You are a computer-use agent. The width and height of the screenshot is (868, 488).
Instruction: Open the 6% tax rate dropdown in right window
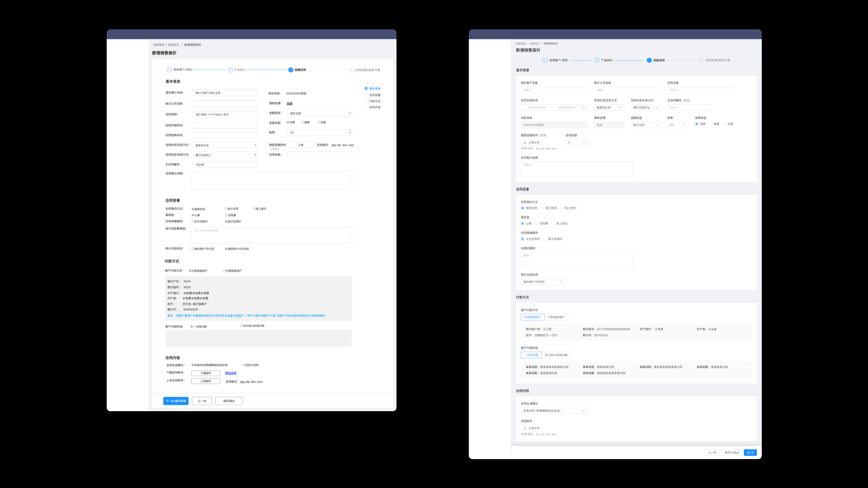click(678, 125)
